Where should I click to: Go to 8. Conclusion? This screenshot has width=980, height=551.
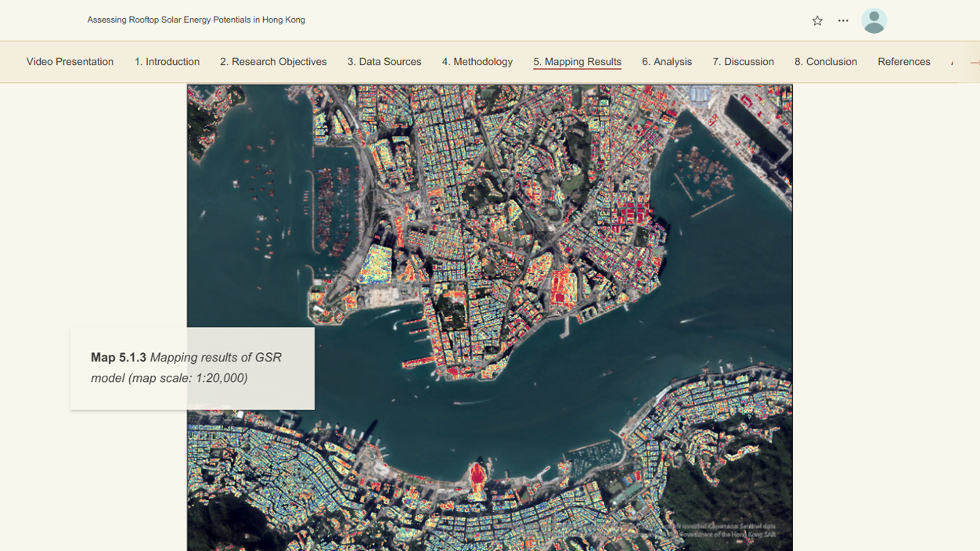coord(826,62)
